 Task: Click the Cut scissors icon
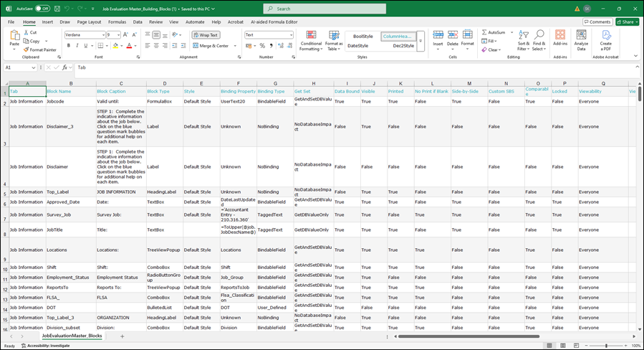(27, 32)
